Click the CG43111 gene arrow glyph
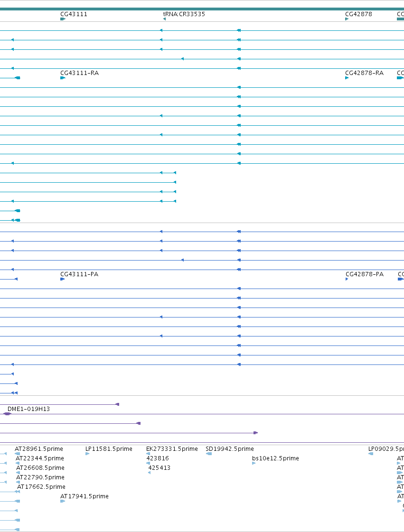The width and height of the screenshot is (404, 532). click(63, 19)
